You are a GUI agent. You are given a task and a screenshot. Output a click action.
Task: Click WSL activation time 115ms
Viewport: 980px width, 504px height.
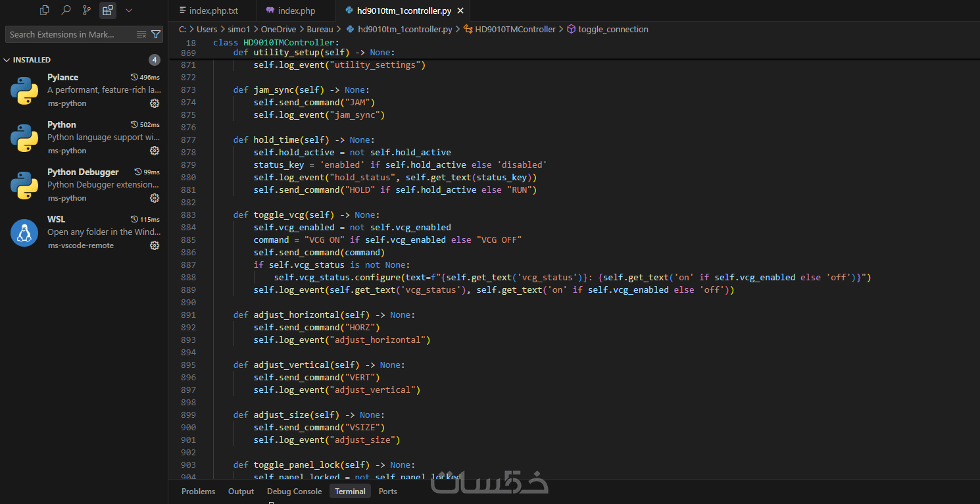click(x=145, y=220)
